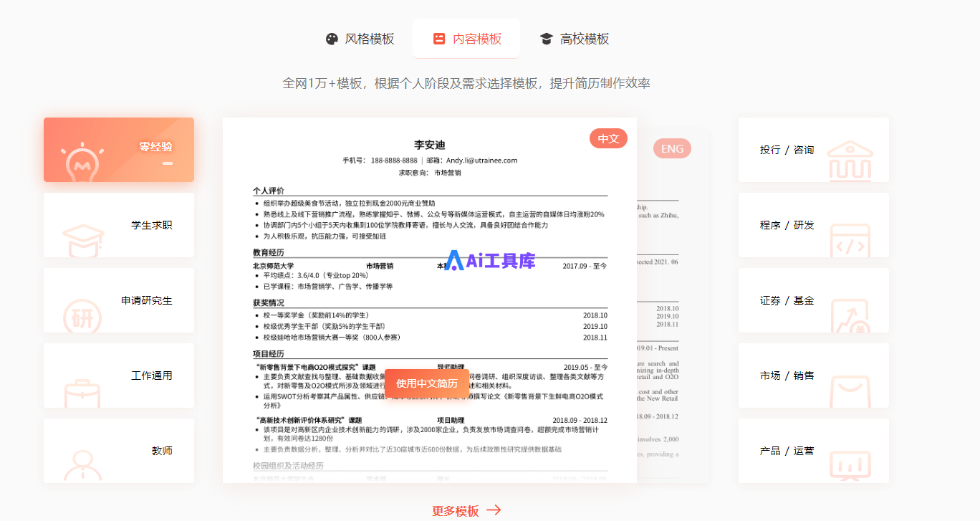Select the 工作通用 category card

[119, 376]
